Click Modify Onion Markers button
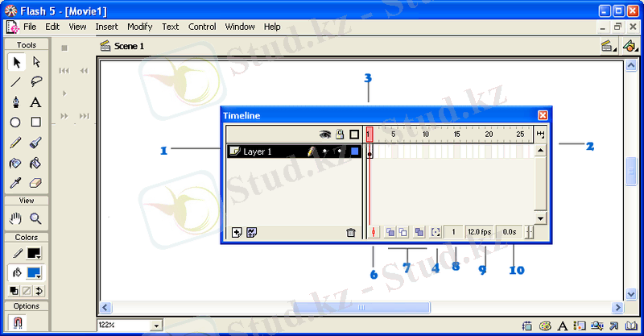 (436, 232)
